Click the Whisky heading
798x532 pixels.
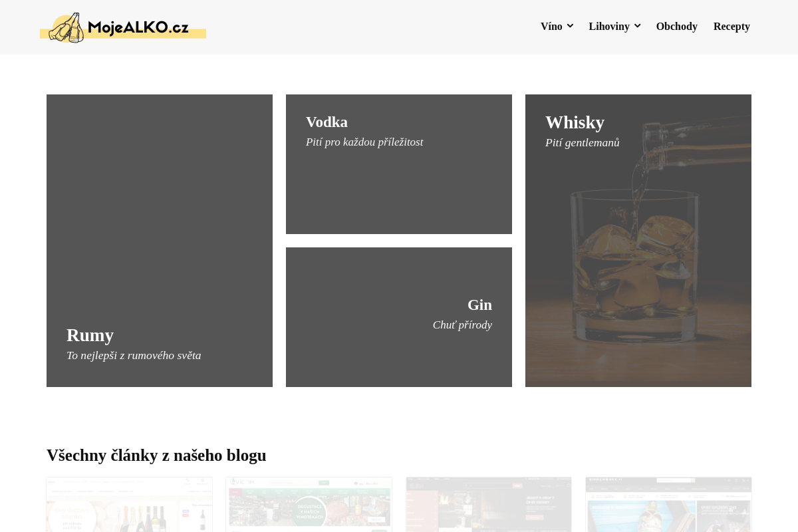[575, 122]
